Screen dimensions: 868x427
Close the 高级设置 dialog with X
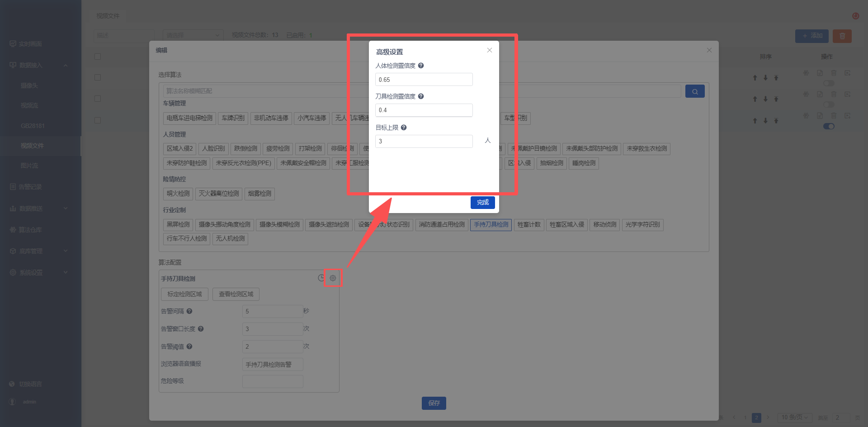click(490, 50)
